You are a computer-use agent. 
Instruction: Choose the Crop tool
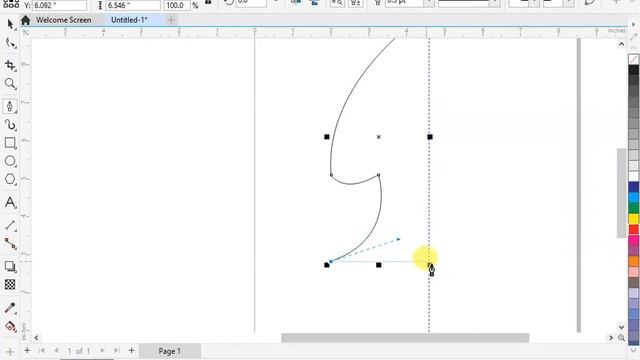click(x=10, y=65)
